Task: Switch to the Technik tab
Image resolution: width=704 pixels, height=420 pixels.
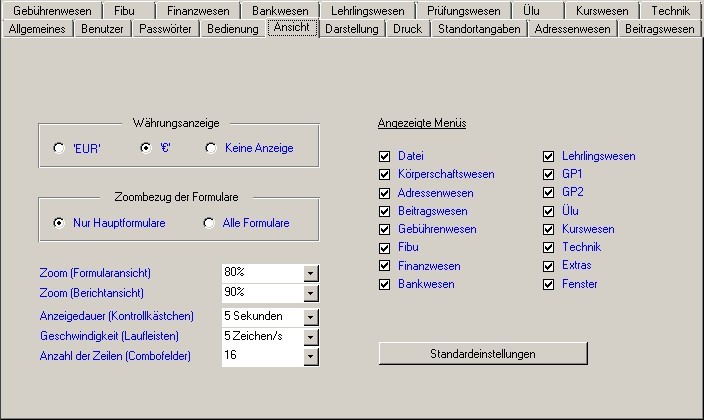Action: click(669, 11)
